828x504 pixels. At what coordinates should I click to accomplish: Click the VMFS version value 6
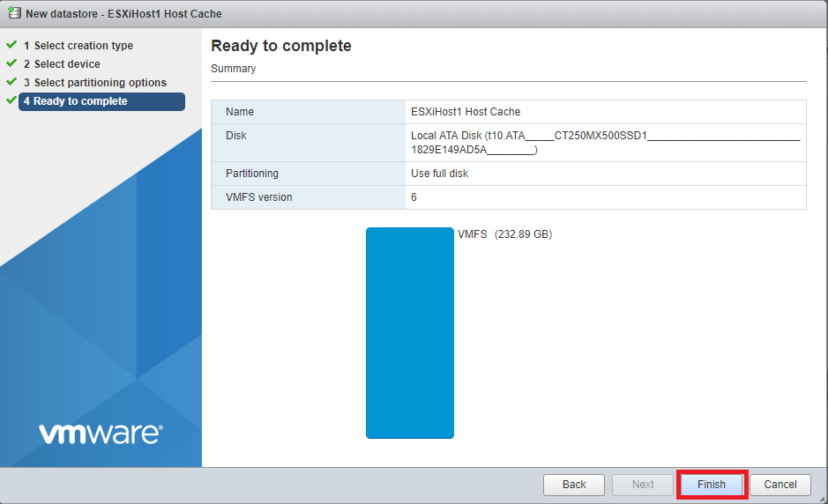point(414,197)
